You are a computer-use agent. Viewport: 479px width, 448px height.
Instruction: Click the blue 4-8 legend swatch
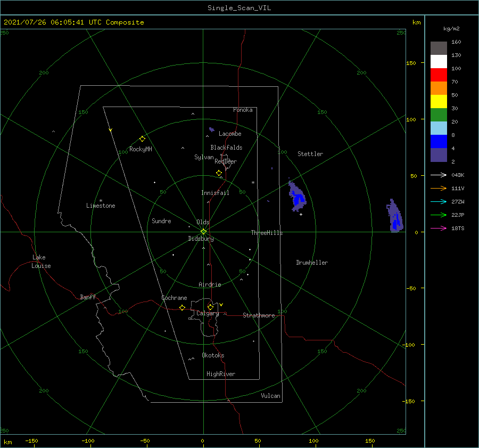tap(439, 141)
